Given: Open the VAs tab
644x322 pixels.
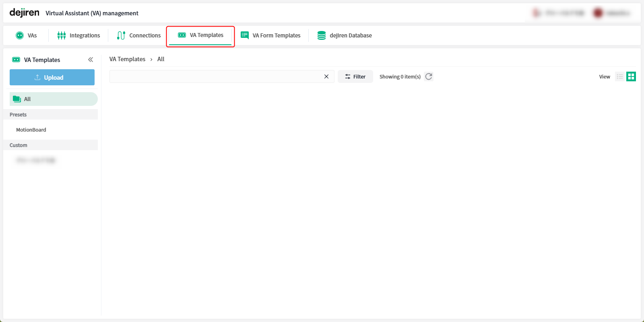Looking at the screenshot, I should coord(26,35).
